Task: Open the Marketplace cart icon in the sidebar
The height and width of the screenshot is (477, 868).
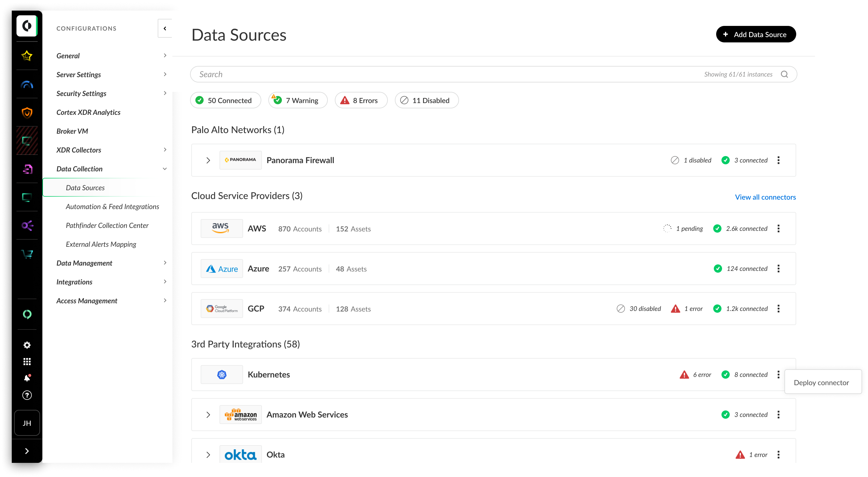Action: (x=27, y=254)
